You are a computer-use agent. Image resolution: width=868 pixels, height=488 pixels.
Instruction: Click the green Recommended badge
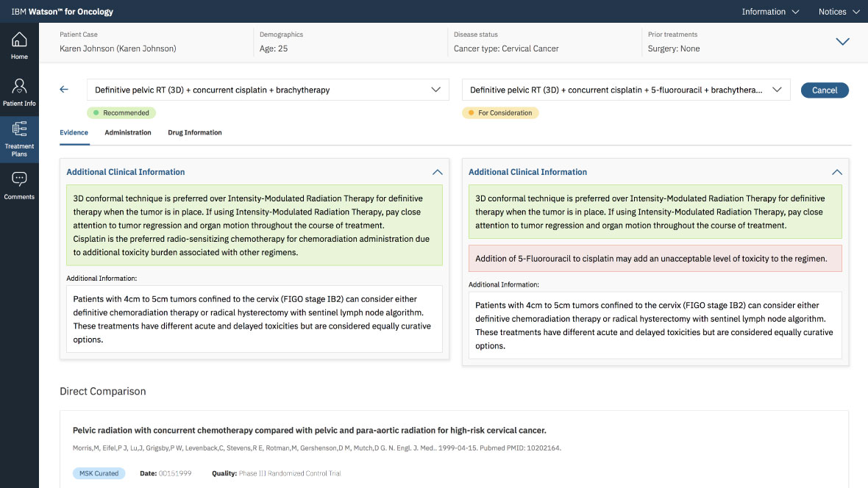click(x=121, y=113)
